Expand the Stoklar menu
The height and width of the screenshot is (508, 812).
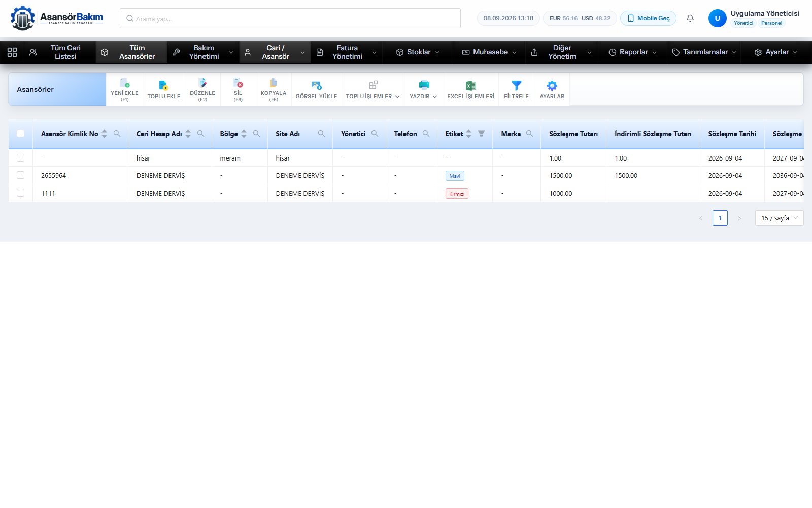(x=418, y=52)
